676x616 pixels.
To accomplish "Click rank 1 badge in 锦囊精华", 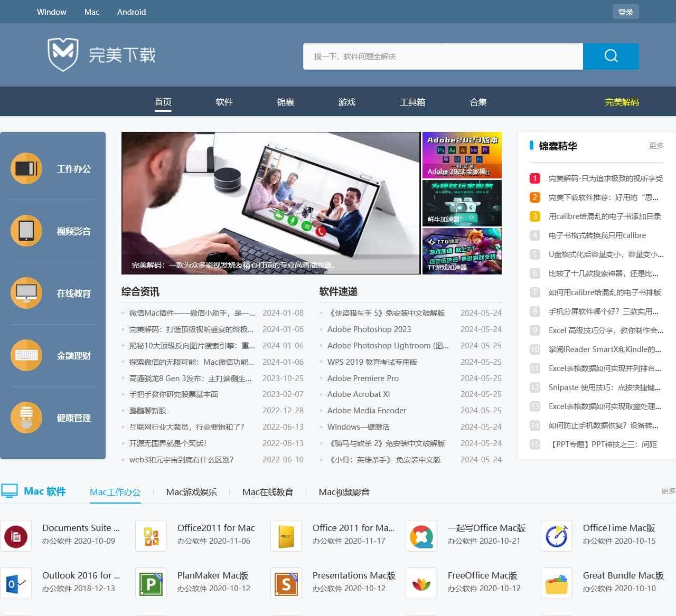I will [534, 178].
